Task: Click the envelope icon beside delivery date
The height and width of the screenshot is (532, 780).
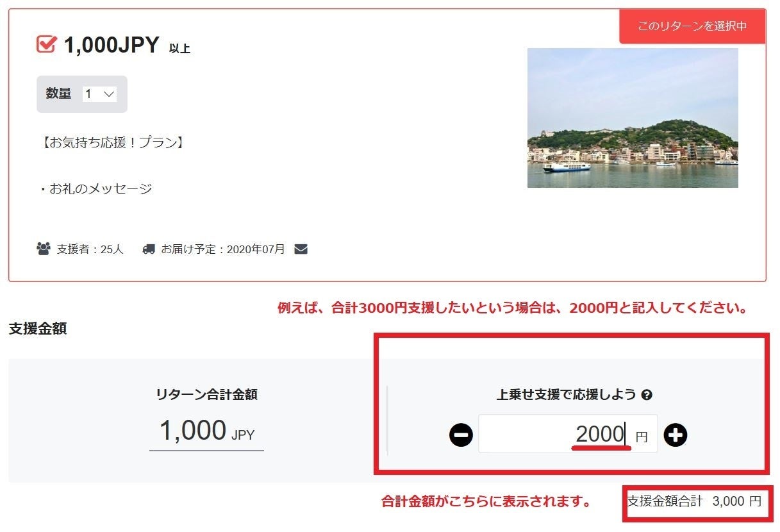Action: tap(301, 249)
